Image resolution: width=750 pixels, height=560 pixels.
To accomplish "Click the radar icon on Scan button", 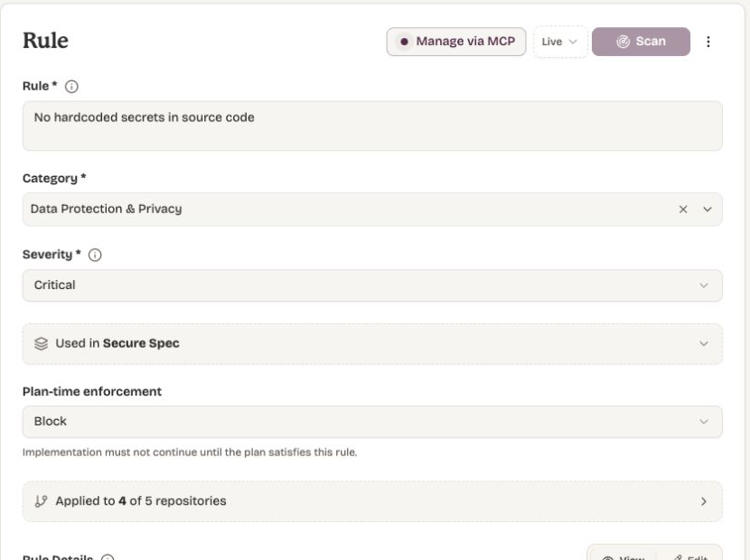I will 623,42.
